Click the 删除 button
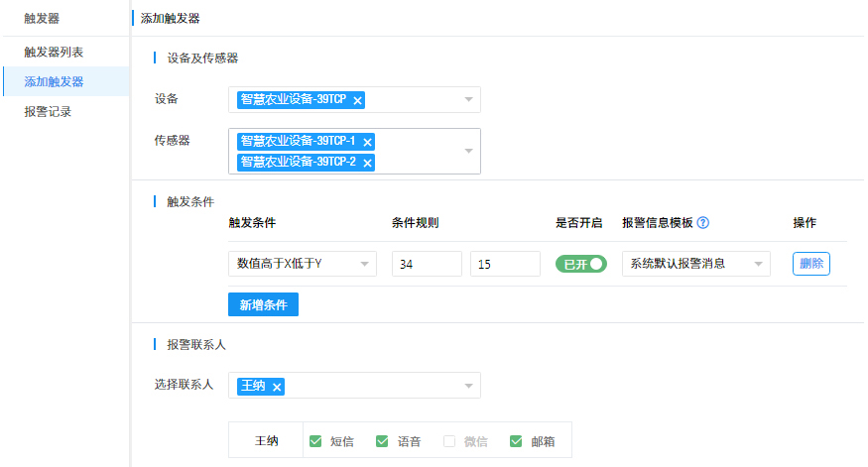 point(810,264)
